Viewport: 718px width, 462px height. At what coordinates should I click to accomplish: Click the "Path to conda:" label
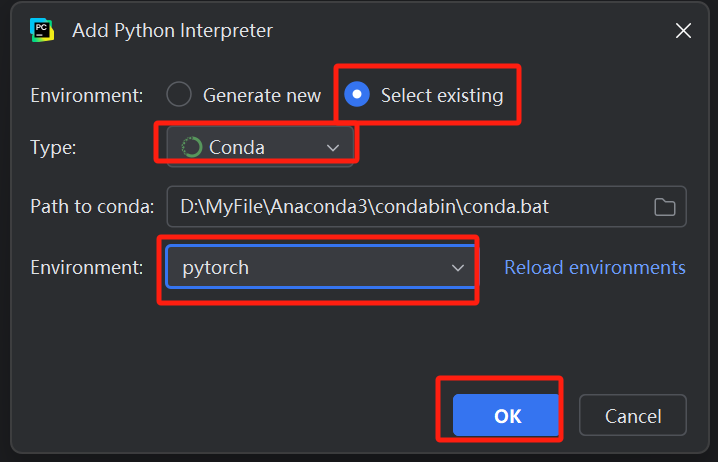[x=92, y=207]
